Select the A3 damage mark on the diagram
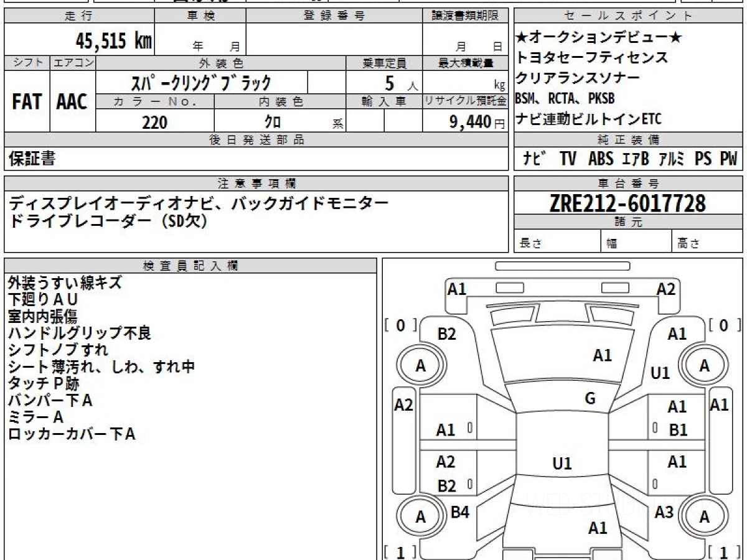The image size is (747, 560). 664,512
